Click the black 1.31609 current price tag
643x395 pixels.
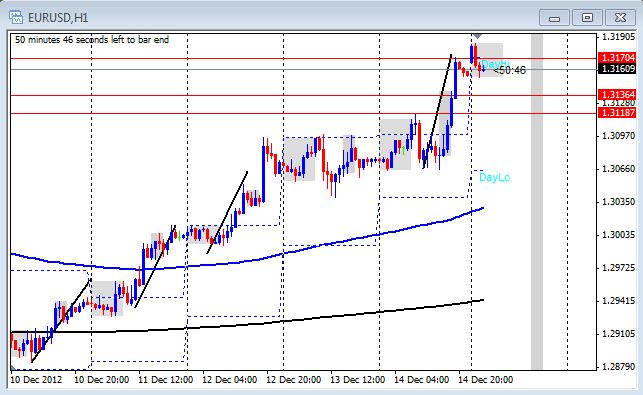(617, 68)
